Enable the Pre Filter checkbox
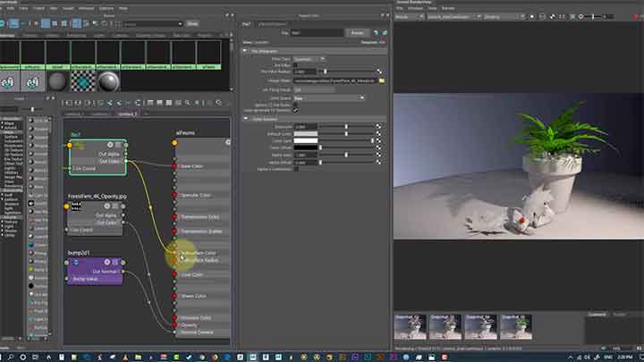644x362 pixels. click(x=295, y=65)
